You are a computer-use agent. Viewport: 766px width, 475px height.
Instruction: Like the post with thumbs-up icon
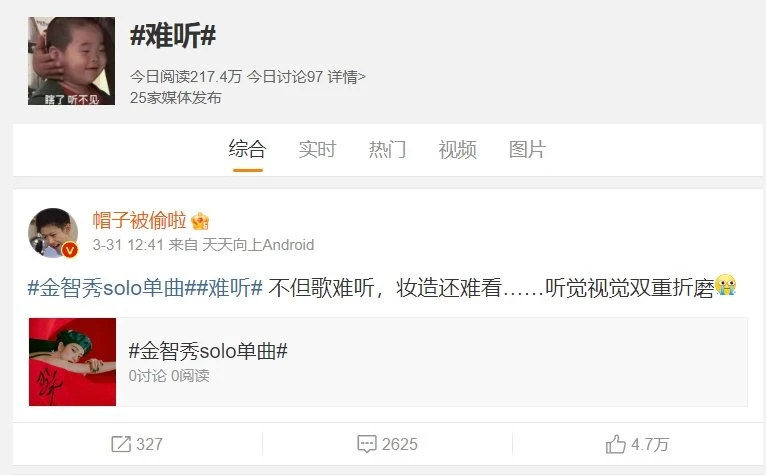tap(615, 444)
